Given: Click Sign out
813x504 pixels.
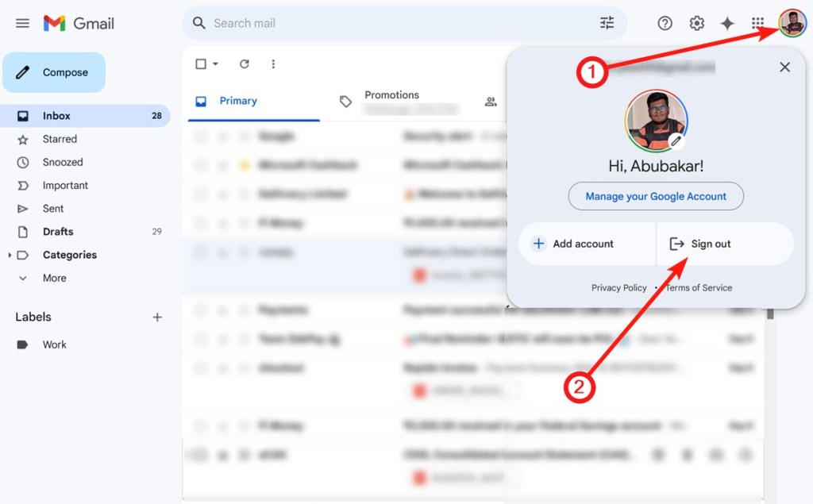Looking at the screenshot, I should [725, 244].
